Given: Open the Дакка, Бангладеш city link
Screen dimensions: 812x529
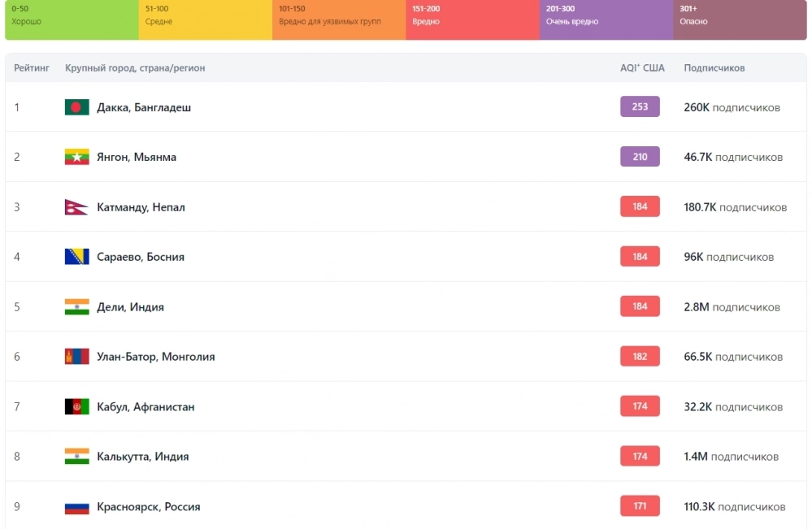Looking at the screenshot, I should [x=144, y=107].
